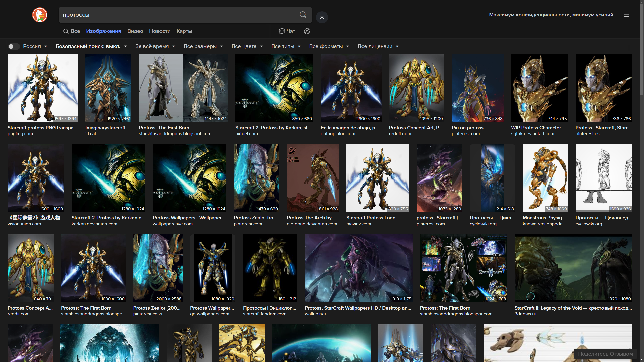
Task: Open the Pin on protoss thumbnail
Action: click(x=478, y=88)
